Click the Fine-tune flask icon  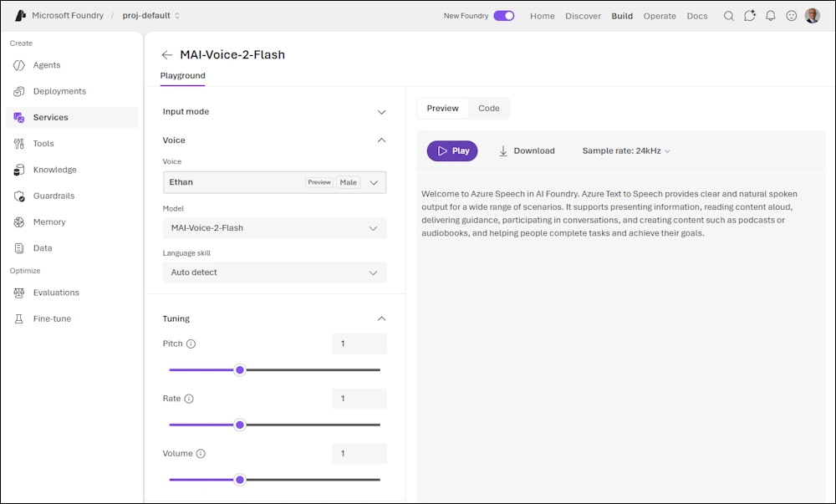tap(19, 318)
